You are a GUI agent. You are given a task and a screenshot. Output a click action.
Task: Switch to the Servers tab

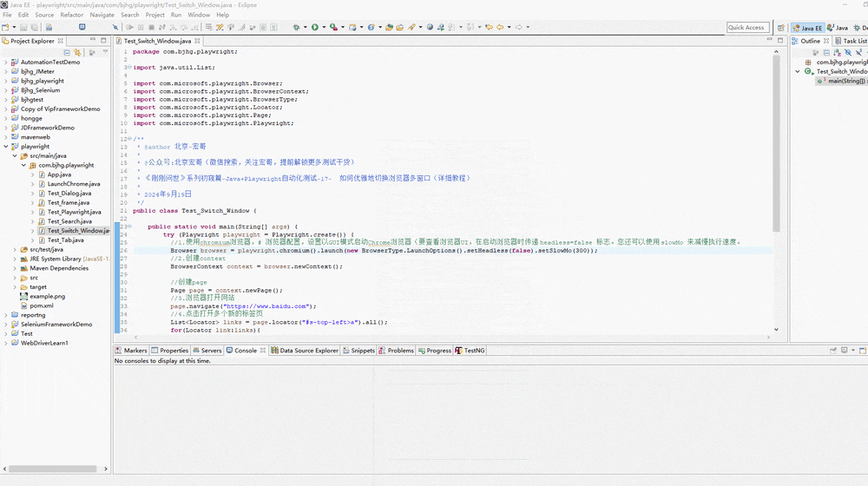(207, 351)
